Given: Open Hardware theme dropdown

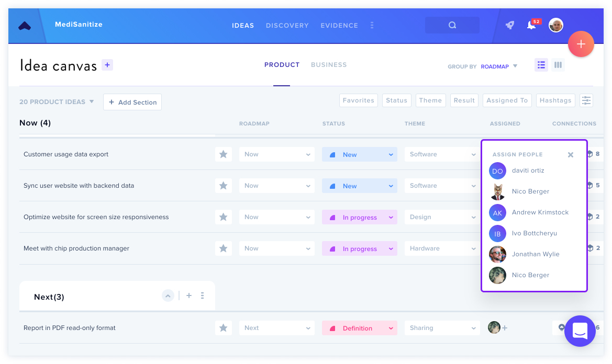Looking at the screenshot, I should pyautogui.click(x=442, y=248).
